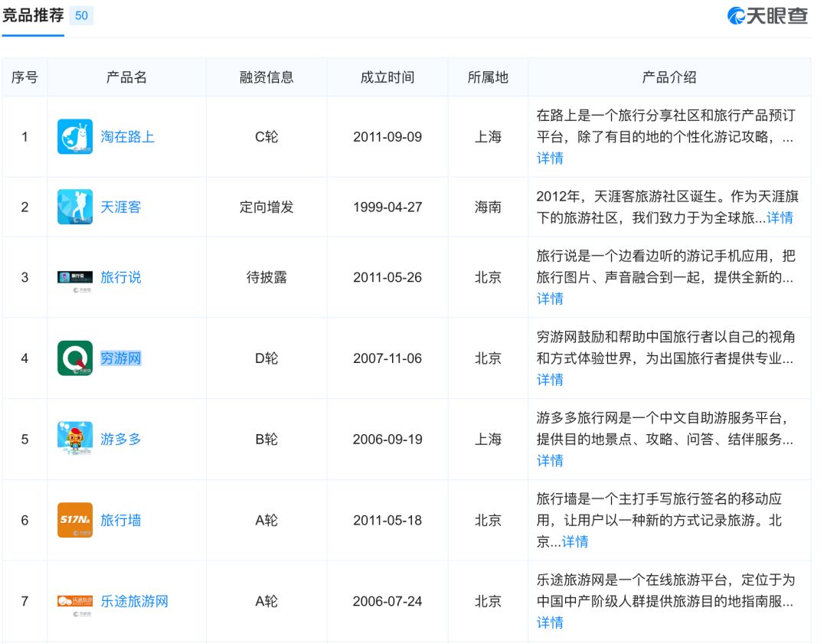
Task: Open the 乐途旅游网 logo icon
Action: click(74, 601)
